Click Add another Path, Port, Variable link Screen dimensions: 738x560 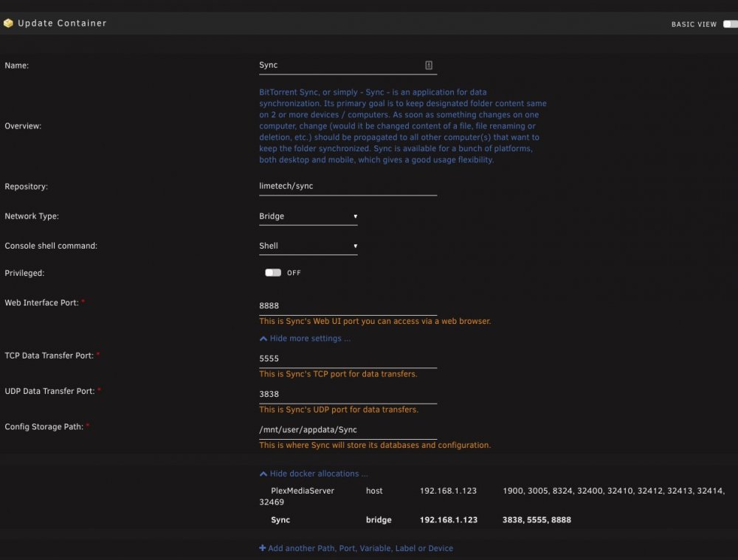click(x=360, y=548)
